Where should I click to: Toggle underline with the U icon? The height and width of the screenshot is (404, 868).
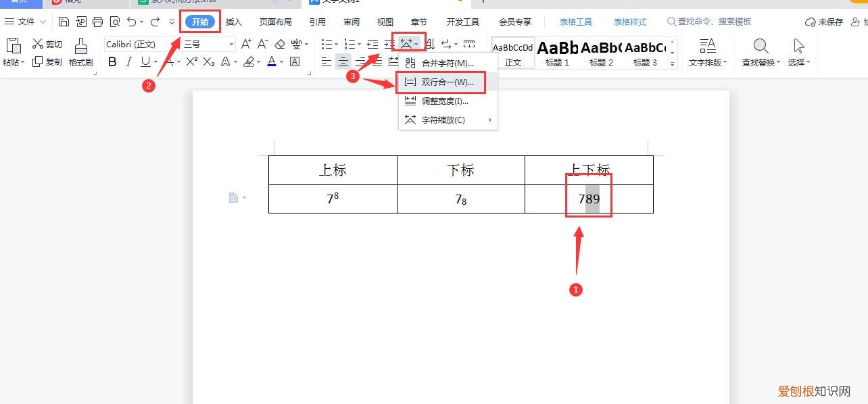[x=144, y=61]
